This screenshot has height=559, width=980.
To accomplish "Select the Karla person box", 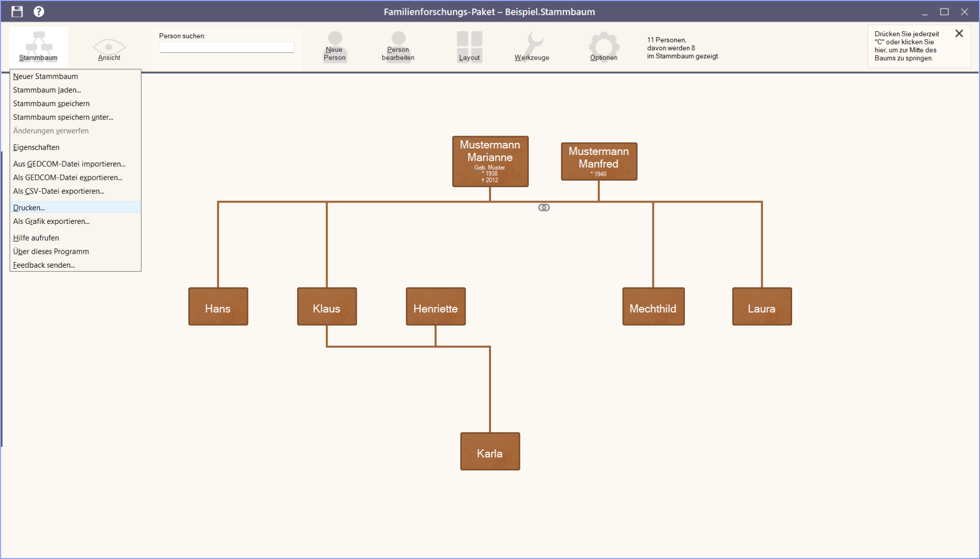I will [490, 451].
